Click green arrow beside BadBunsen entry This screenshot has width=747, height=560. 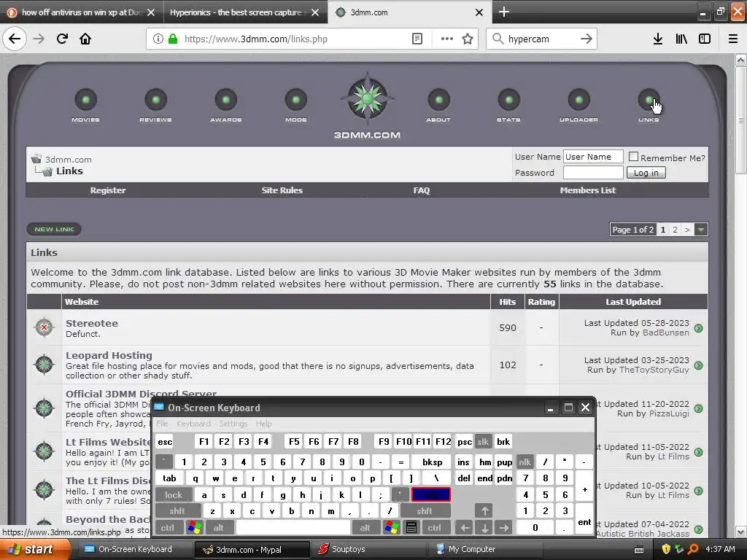pos(698,328)
